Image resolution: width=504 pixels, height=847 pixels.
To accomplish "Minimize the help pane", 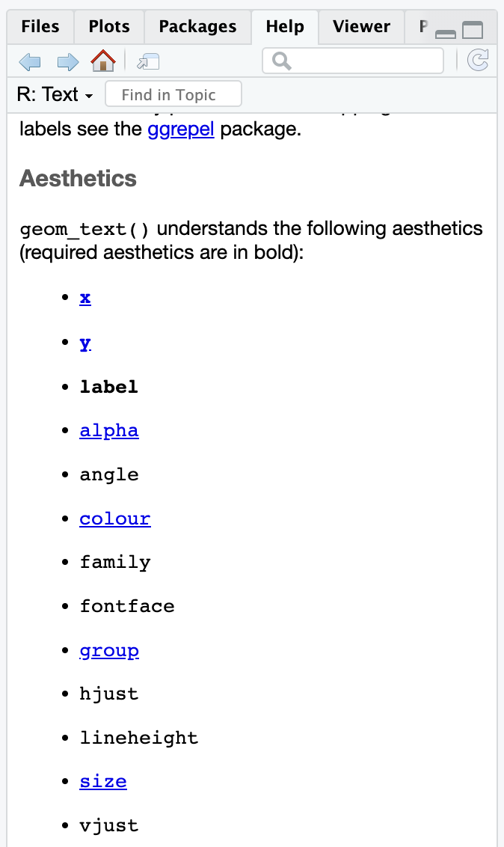I will pos(446,32).
